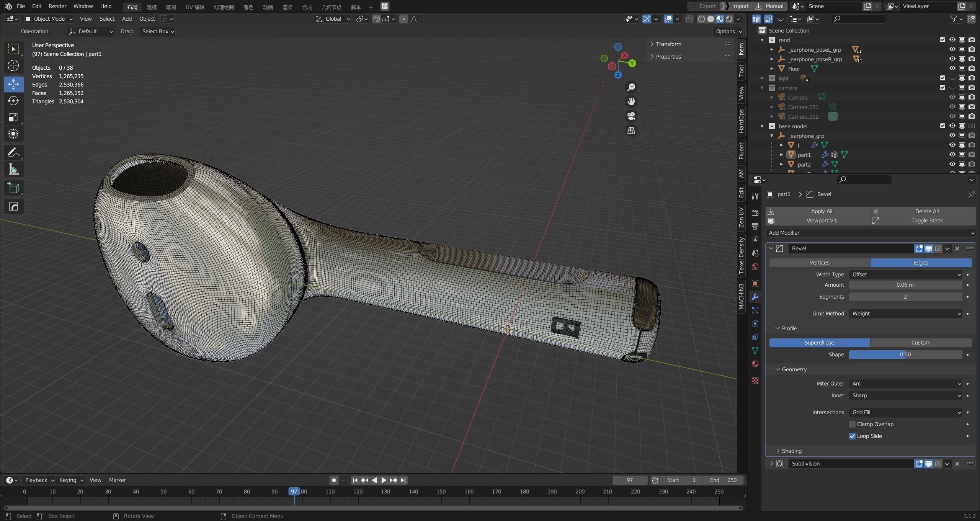
Task: Enable the Clamp Overlap checkbox
Action: [x=852, y=424]
